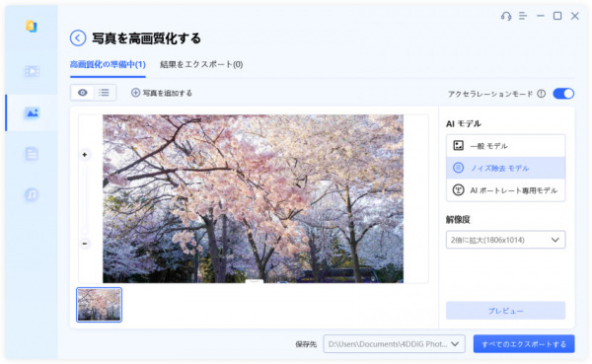592x364 pixels.
Task: Click the back arrow next to 写真を高画質化する
Action: tap(78, 38)
